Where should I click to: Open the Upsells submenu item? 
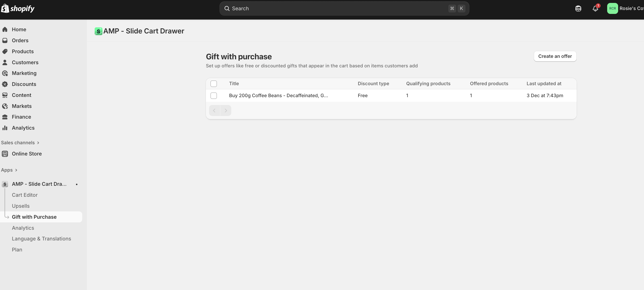pos(20,206)
